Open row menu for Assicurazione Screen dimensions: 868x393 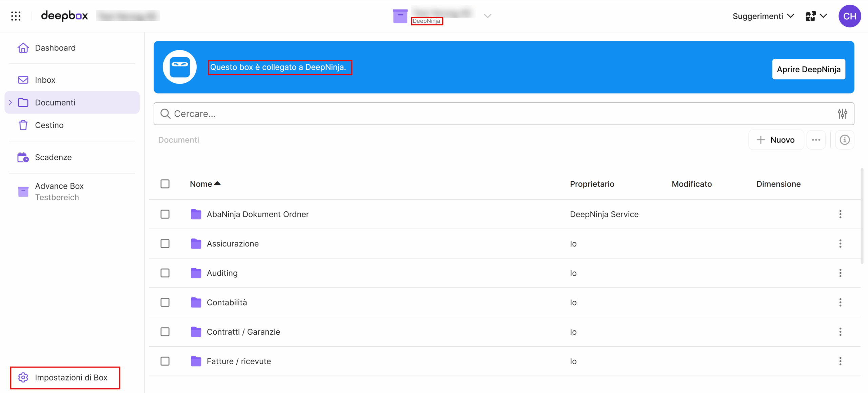coord(840,243)
